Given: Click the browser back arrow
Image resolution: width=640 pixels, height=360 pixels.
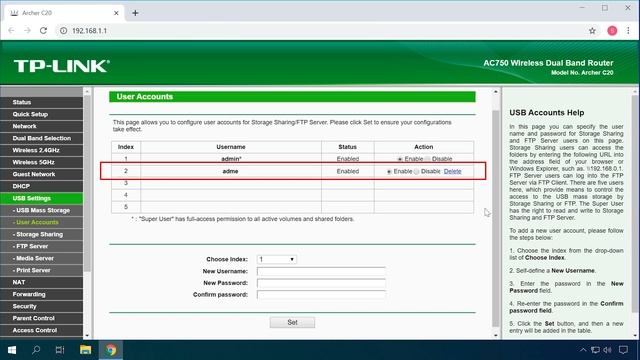Looking at the screenshot, I should tap(11, 31).
